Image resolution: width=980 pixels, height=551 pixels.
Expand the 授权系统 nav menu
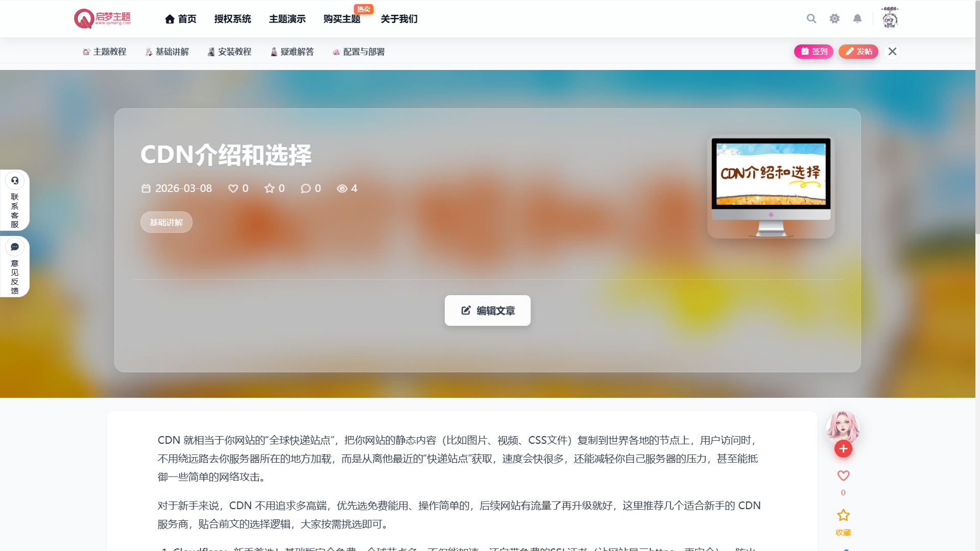pos(232,19)
